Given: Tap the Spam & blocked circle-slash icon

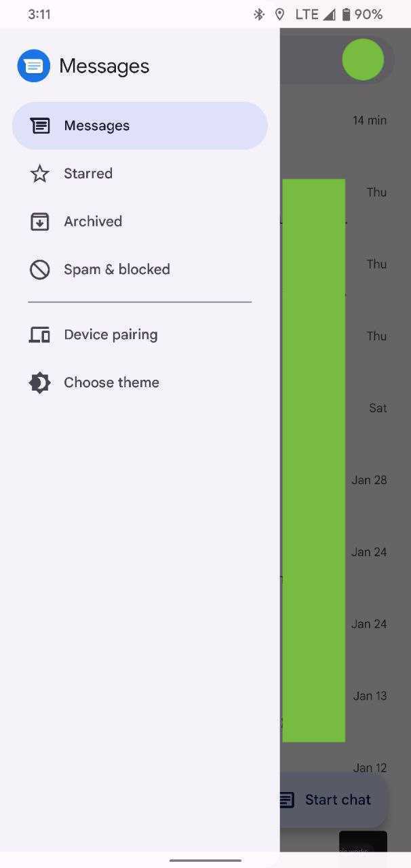Looking at the screenshot, I should pyautogui.click(x=40, y=269).
